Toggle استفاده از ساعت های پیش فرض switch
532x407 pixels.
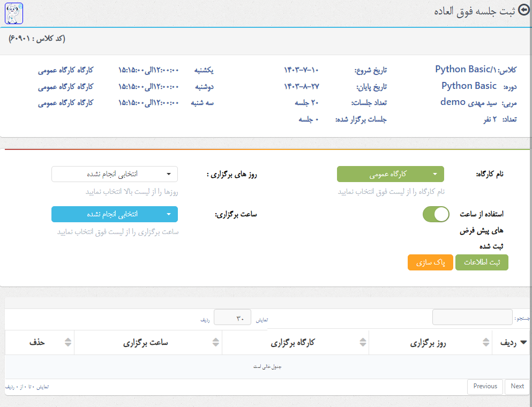click(x=436, y=214)
